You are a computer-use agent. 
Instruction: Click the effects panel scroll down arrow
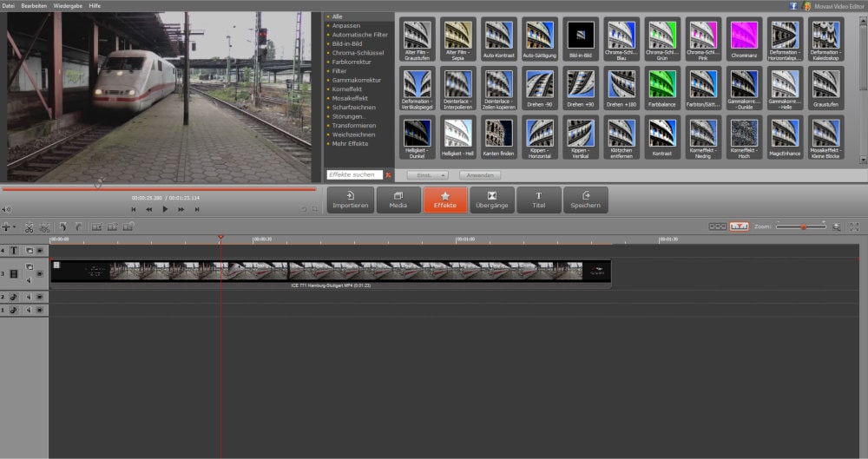[863, 160]
